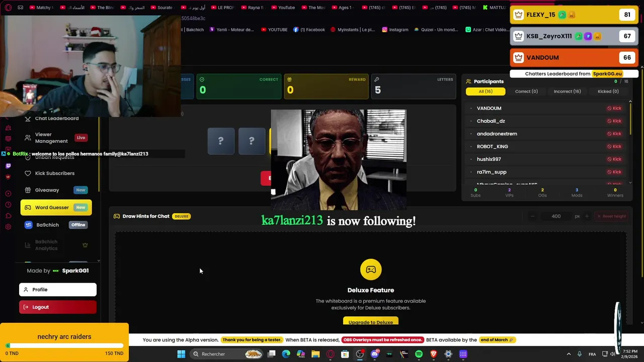Switch to the YouTube browser tab
The height and width of the screenshot is (362, 644).
(x=283, y=8)
